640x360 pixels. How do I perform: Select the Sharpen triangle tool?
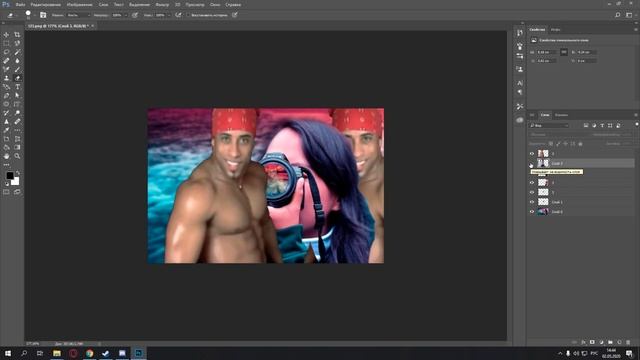[x=6, y=122]
